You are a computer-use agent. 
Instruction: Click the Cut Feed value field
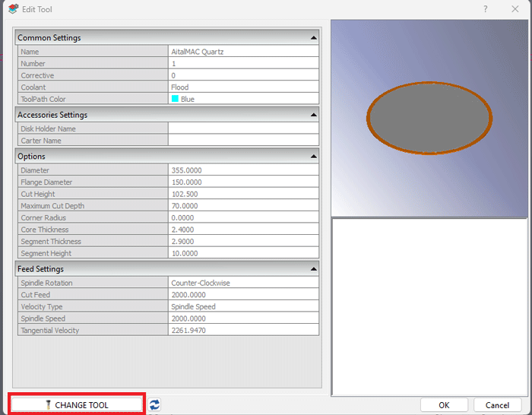point(243,295)
